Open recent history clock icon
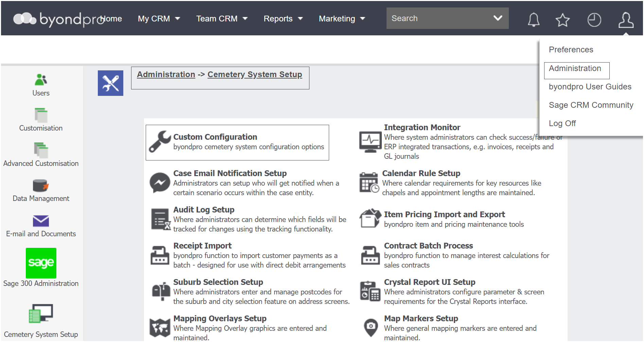 click(x=594, y=20)
